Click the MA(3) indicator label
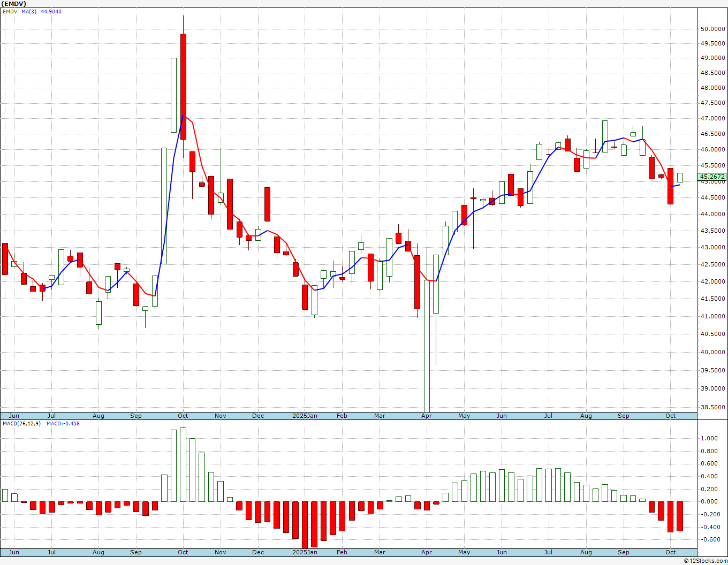Image resolution: width=728 pixels, height=565 pixels. 29,11
